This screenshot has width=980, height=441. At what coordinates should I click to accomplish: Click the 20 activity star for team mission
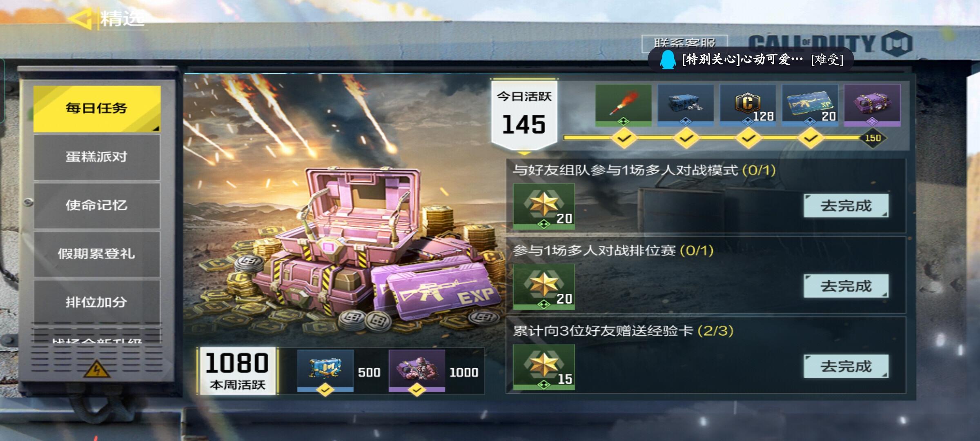(544, 206)
